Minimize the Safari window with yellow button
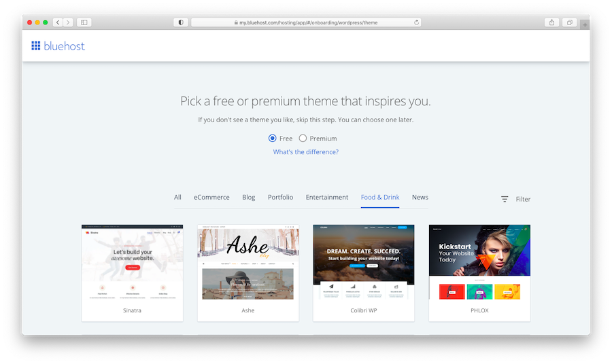The width and height of the screenshot is (612, 364). [x=37, y=22]
